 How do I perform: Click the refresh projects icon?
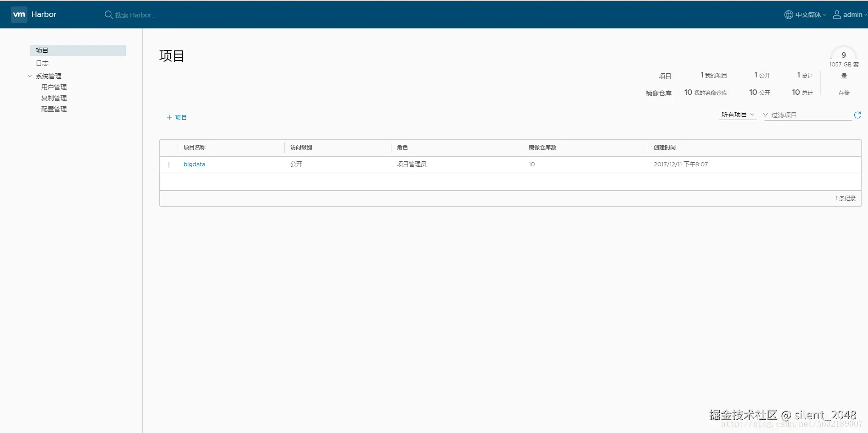coord(857,115)
